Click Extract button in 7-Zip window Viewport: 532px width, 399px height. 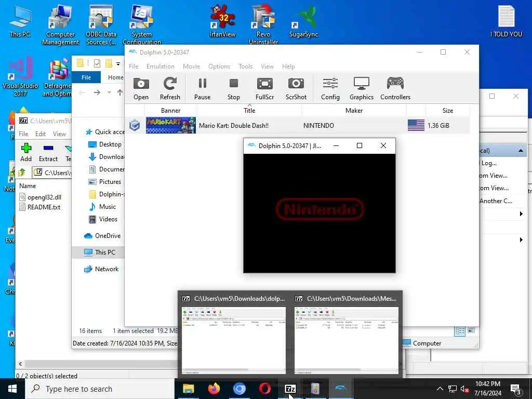tap(48, 152)
